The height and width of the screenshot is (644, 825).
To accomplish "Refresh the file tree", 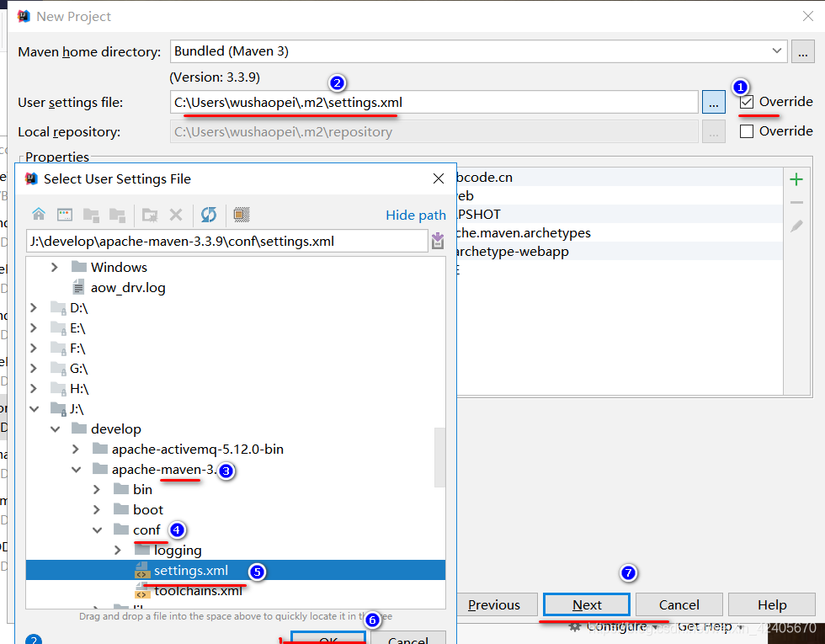I will click(209, 215).
